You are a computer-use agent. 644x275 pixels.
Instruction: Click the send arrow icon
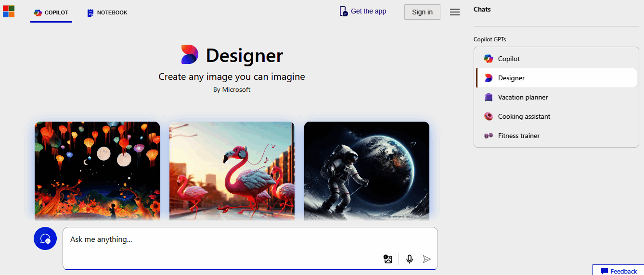coord(426,259)
